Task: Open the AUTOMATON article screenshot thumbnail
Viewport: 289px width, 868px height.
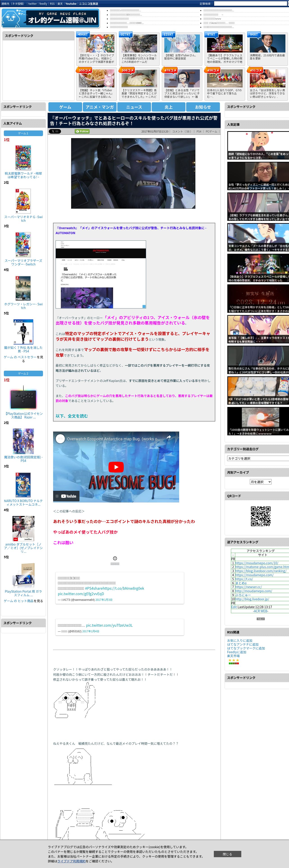Action: 101,274
